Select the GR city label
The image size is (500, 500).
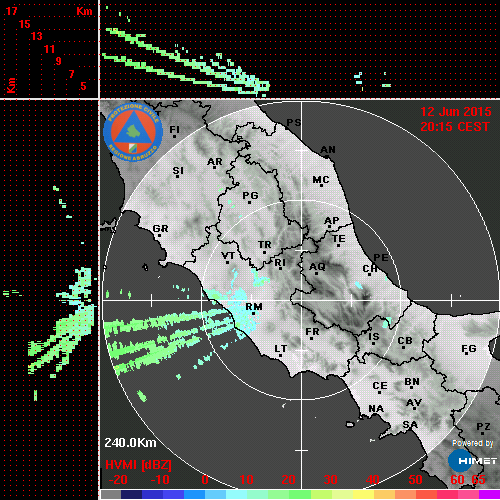point(160,229)
